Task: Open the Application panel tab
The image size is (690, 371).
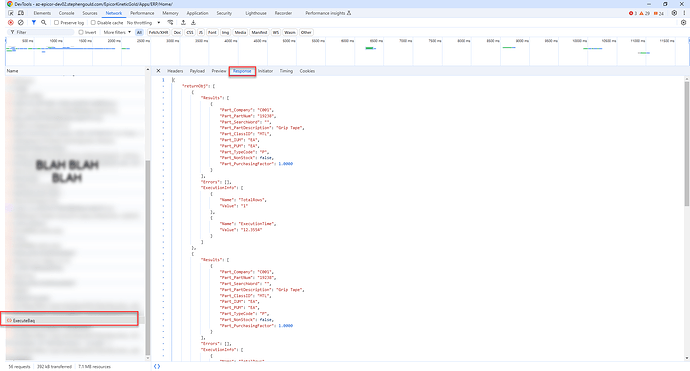Action: point(198,13)
